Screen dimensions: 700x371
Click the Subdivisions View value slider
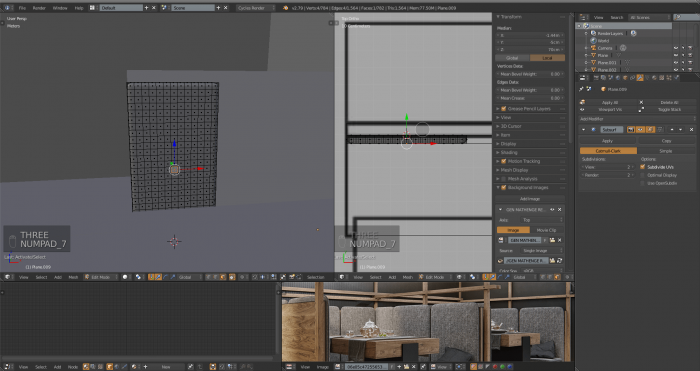pyautogui.click(x=608, y=167)
